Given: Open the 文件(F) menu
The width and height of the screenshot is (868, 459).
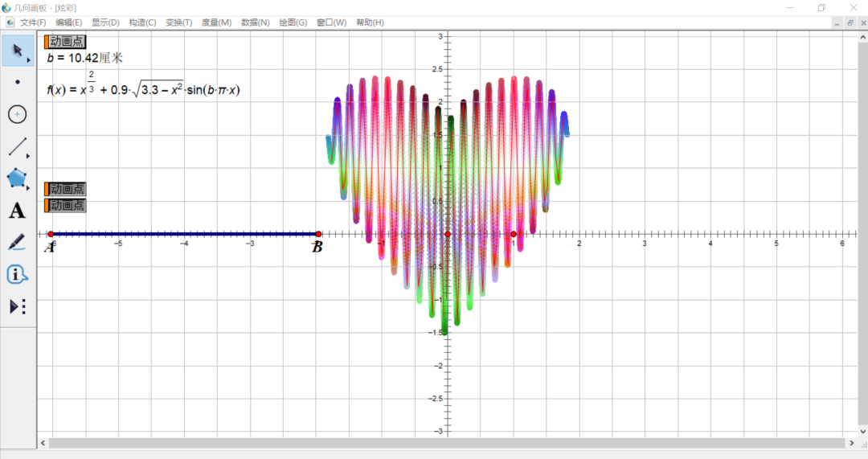Looking at the screenshot, I should [x=33, y=23].
